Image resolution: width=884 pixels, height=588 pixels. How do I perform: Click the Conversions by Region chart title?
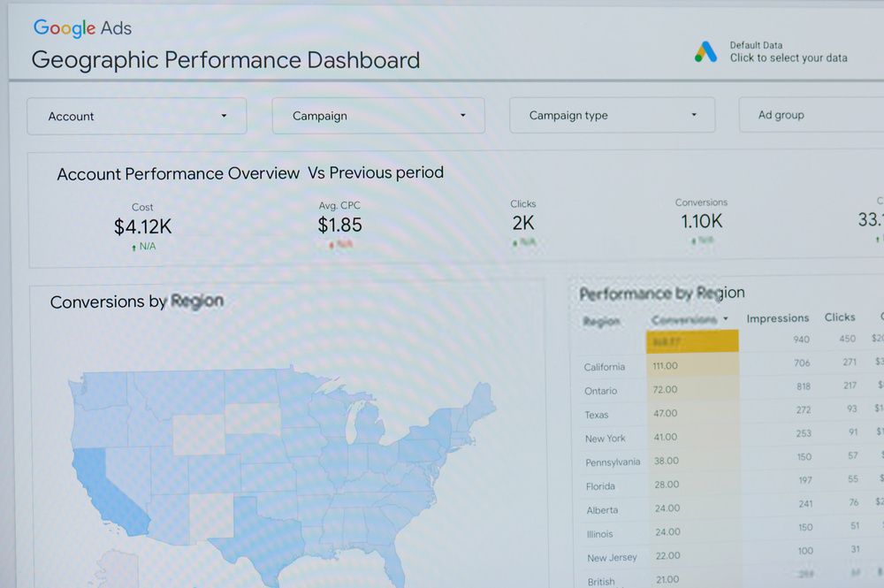tap(136, 302)
